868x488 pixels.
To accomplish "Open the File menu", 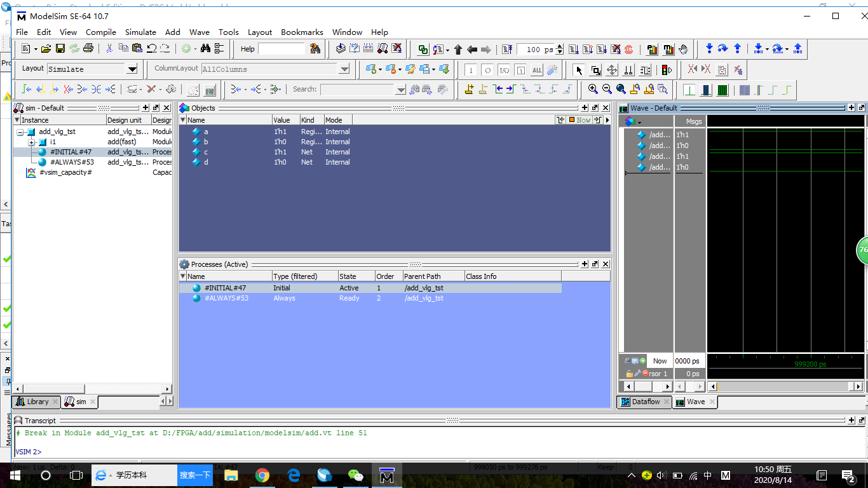I will pos(22,32).
